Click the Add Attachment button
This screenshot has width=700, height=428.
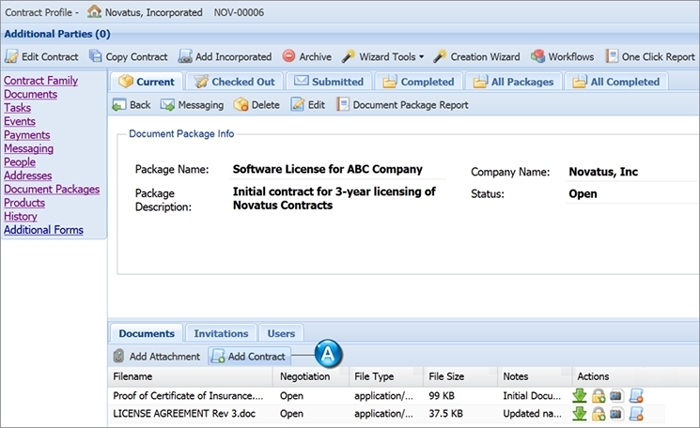pyautogui.click(x=157, y=356)
